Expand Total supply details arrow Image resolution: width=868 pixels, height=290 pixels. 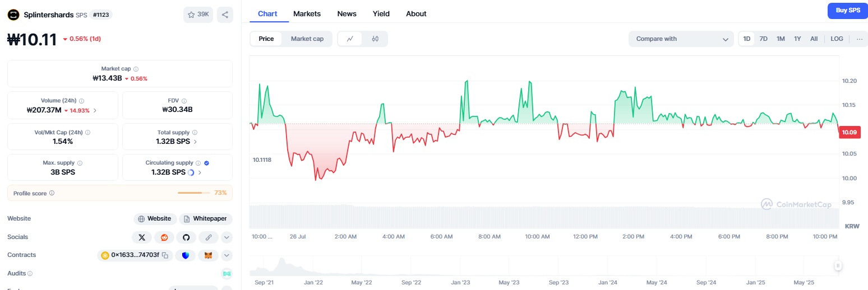click(x=196, y=142)
